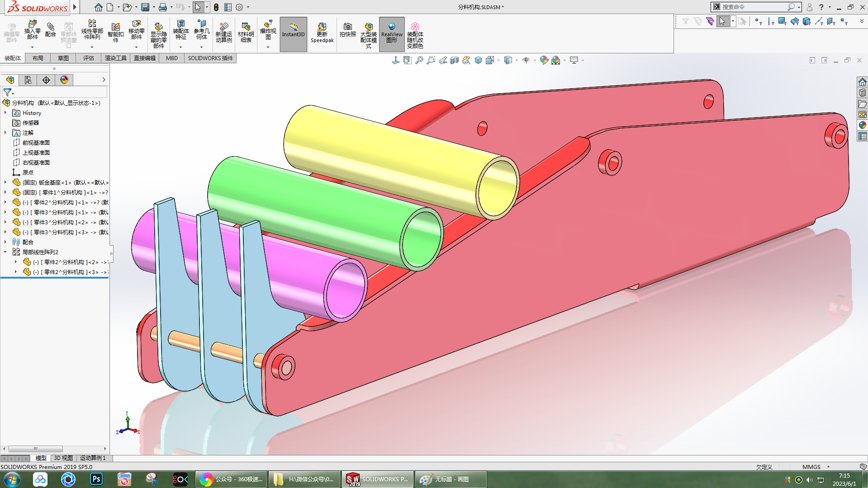
Task: Click 显示隐藏的零部件 show hidden components
Action: click(x=158, y=35)
